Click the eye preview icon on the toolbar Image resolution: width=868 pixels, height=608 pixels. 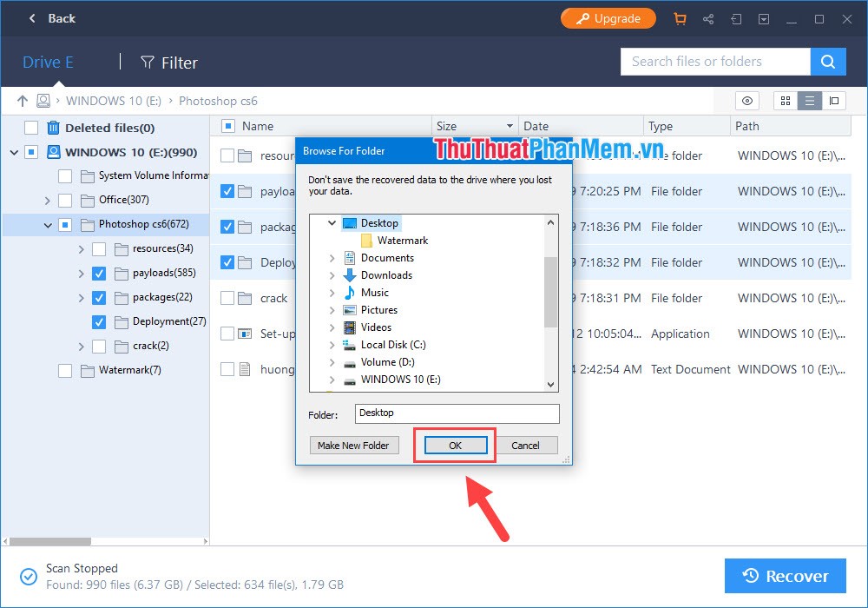pyautogui.click(x=746, y=101)
